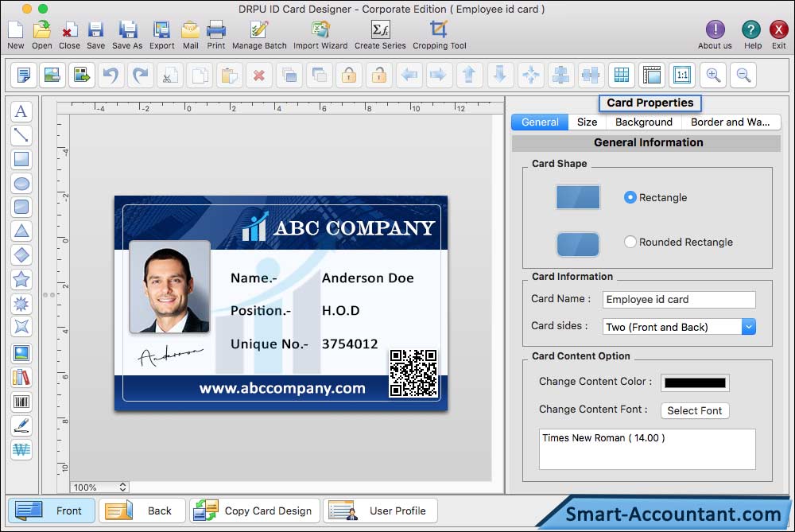Select the Barcode tool
The width and height of the screenshot is (795, 532).
pyautogui.click(x=21, y=402)
